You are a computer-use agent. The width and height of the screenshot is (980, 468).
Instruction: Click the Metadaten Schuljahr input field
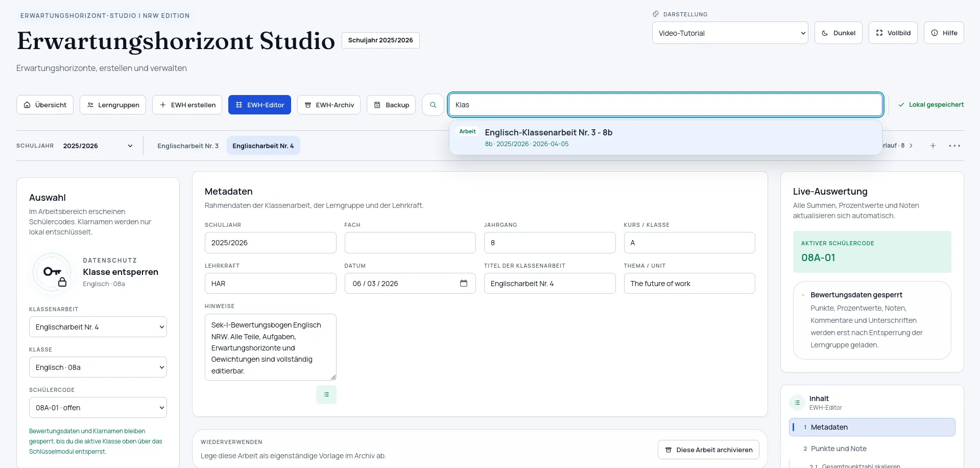click(x=270, y=243)
